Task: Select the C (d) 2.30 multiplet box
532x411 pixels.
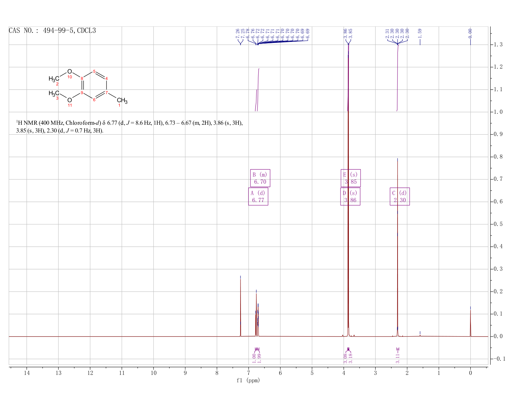Action: pos(400,197)
